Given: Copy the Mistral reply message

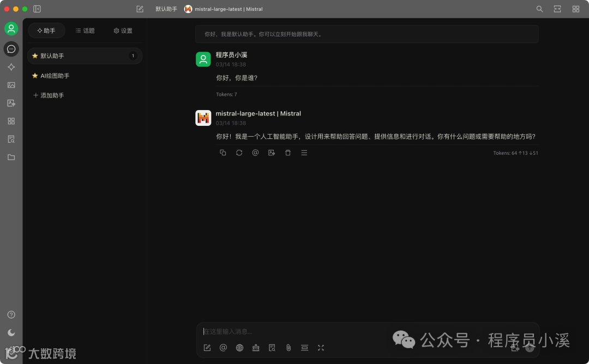Looking at the screenshot, I should (223, 153).
